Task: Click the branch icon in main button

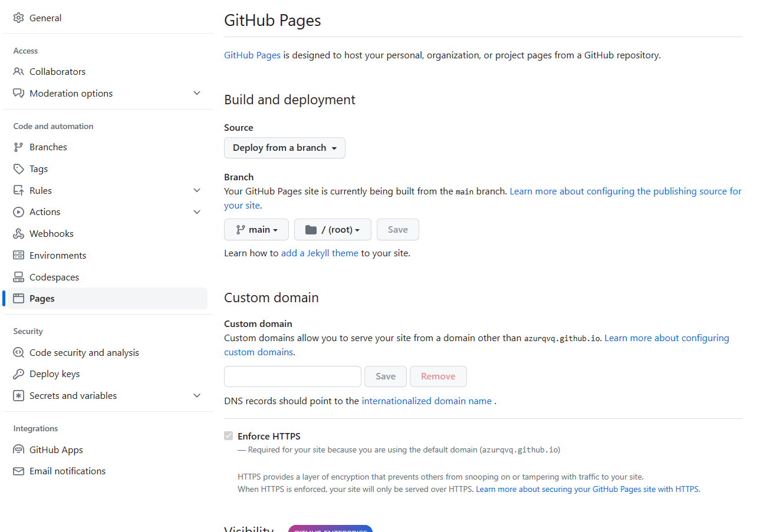Action: click(x=240, y=230)
